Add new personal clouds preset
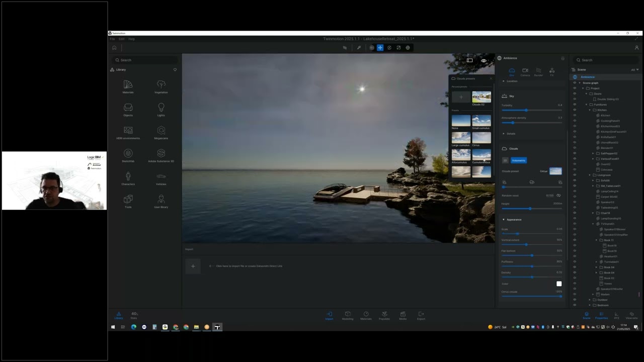This screenshot has height=362, width=644. click(460, 97)
